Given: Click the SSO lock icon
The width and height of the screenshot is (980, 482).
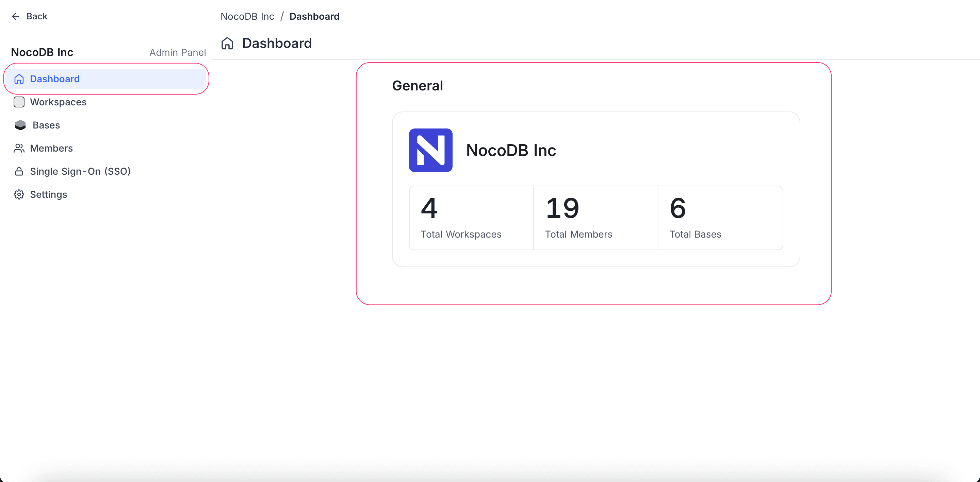Looking at the screenshot, I should coord(19,171).
